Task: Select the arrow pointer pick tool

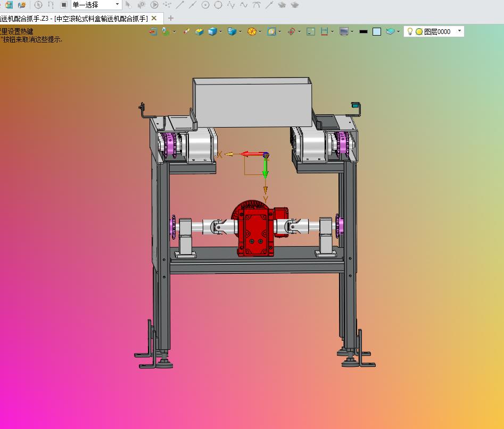Action: (128, 5)
